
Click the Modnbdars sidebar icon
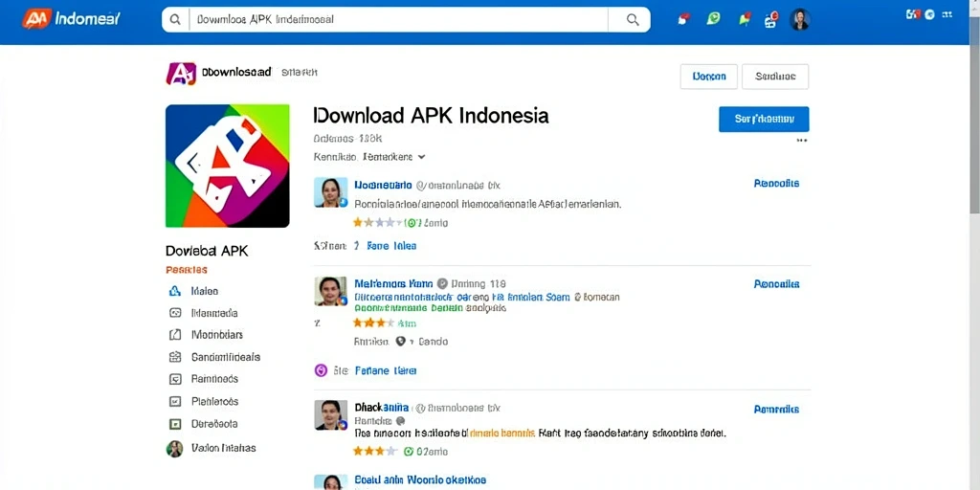pyautogui.click(x=175, y=335)
